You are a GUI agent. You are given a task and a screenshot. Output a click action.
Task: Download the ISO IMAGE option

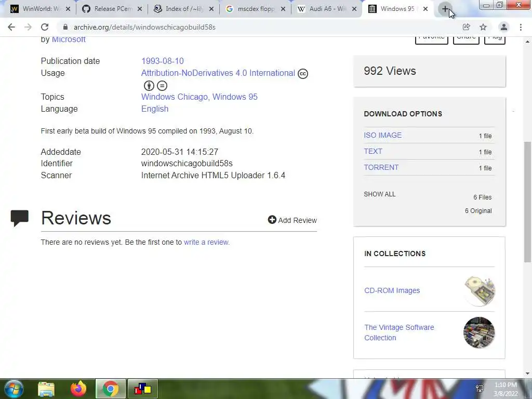pyautogui.click(x=383, y=135)
